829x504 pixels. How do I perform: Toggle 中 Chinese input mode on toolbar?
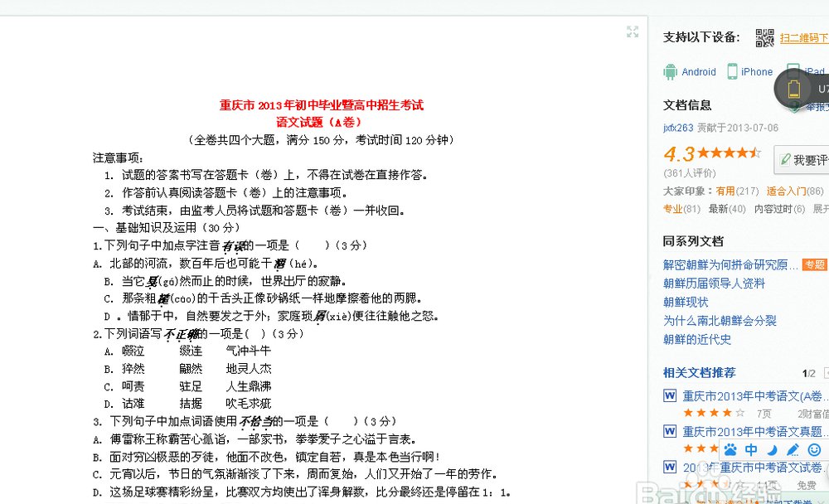tap(752, 449)
